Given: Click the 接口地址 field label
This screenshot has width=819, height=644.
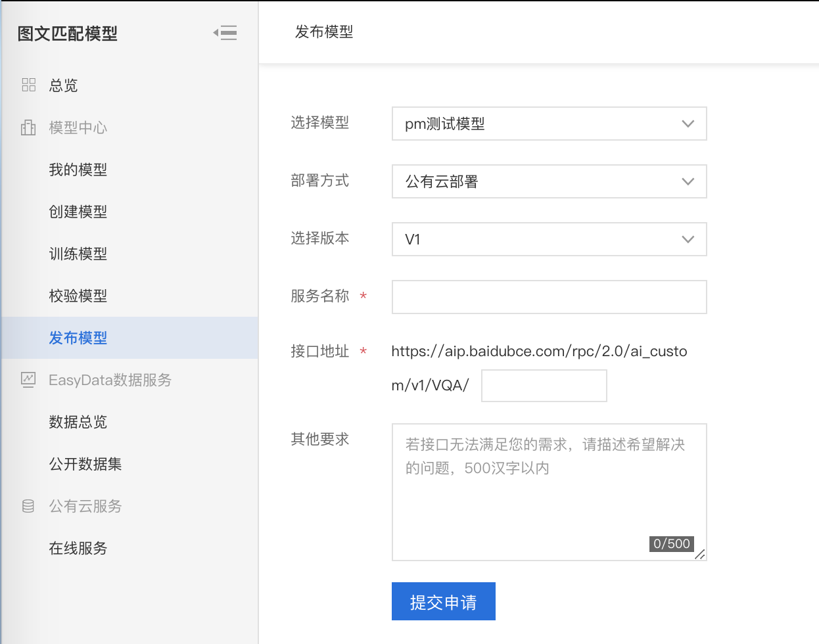Looking at the screenshot, I should click(320, 351).
